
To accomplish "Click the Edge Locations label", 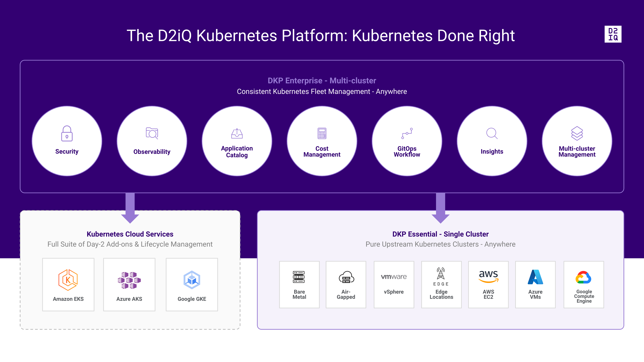I will click(x=441, y=294).
